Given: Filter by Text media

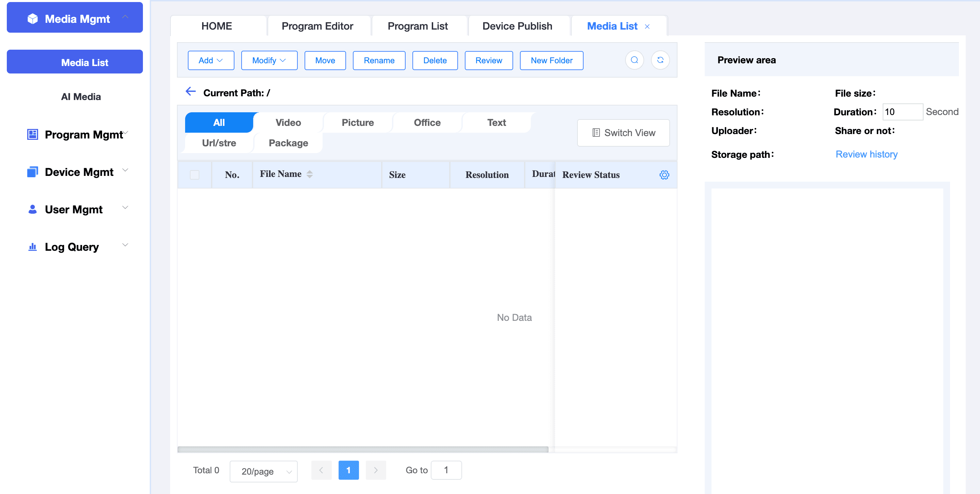Looking at the screenshot, I should pos(496,122).
